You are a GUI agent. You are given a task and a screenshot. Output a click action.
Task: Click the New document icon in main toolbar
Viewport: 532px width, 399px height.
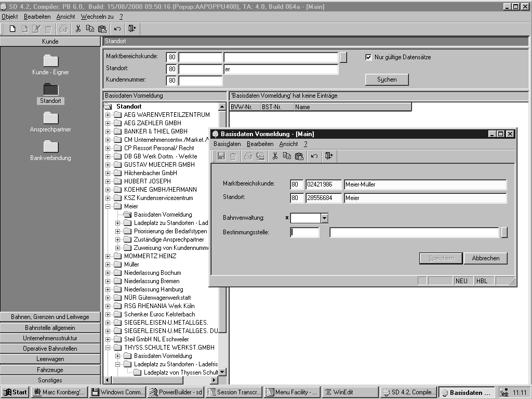(x=12, y=29)
